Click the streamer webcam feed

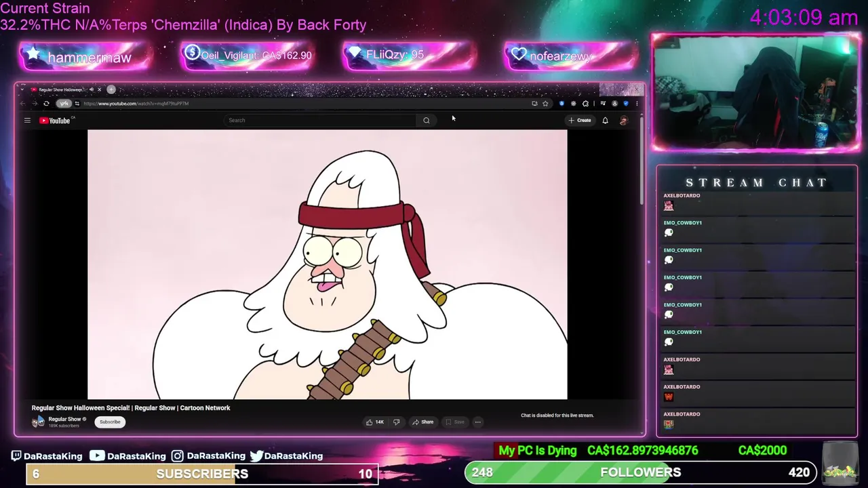pos(755,91)
